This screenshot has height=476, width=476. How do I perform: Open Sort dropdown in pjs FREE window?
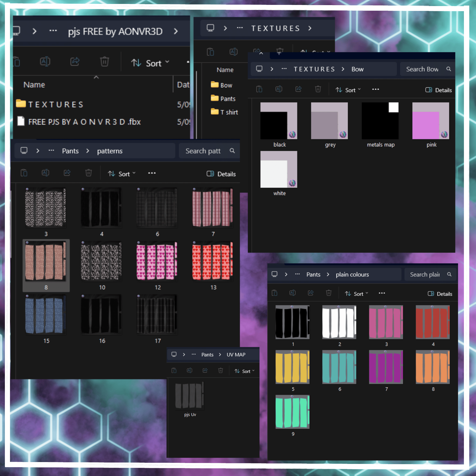coord(150,63)
